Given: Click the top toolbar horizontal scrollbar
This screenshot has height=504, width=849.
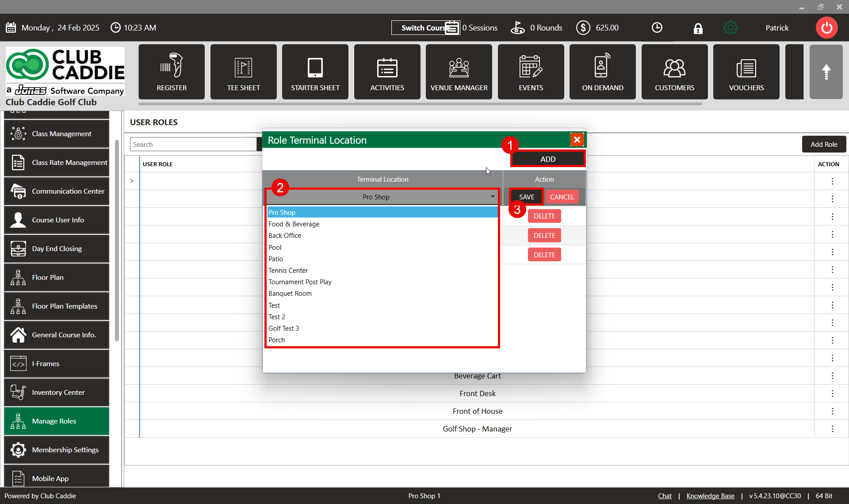Looking at the screenshot, I should tap(420, 104).
